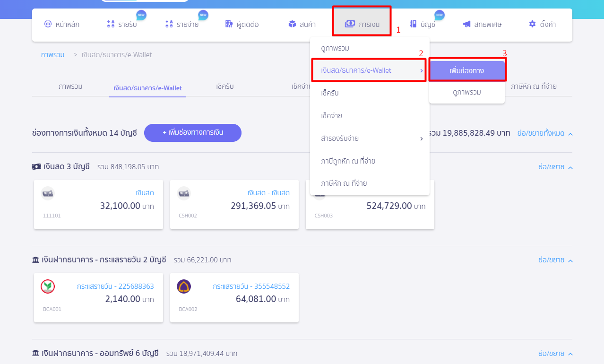Select the รวม 848,198.05 บาท total

click(128, 167)
